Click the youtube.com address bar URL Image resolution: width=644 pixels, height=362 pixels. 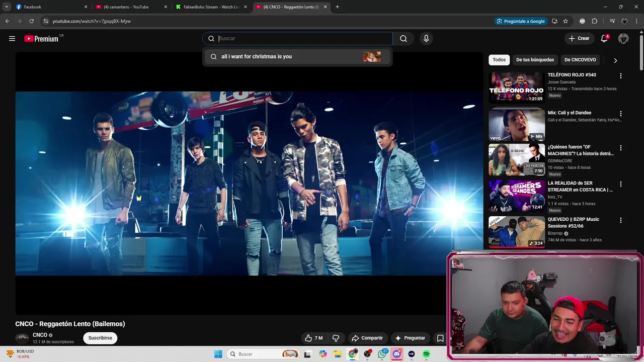(x=92, y=21)
